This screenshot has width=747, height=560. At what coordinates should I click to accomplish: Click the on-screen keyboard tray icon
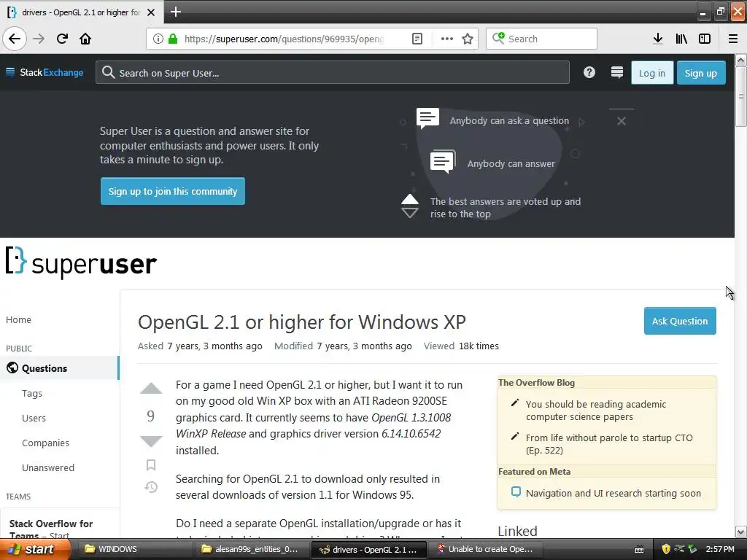click(x=639, y=550)
